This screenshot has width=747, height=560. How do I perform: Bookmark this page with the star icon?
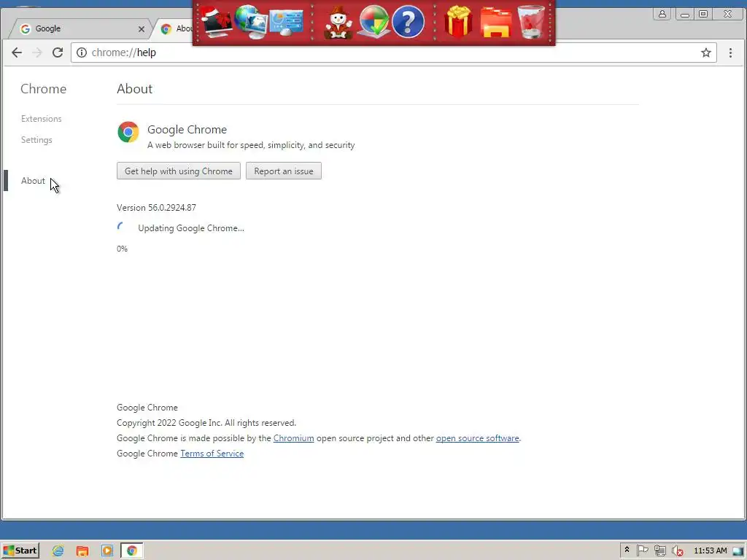[706, 52]
